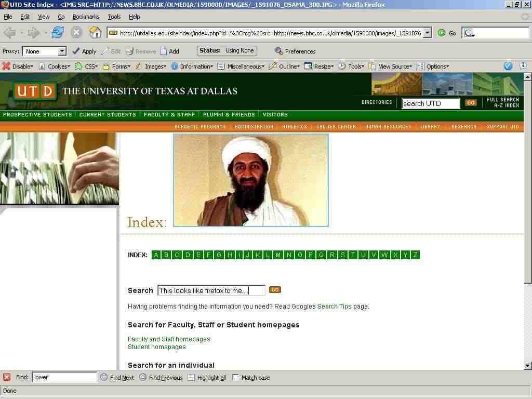Click the Find Next arrow icon
This screenshot has width=532, height=399.
[104, 377]
